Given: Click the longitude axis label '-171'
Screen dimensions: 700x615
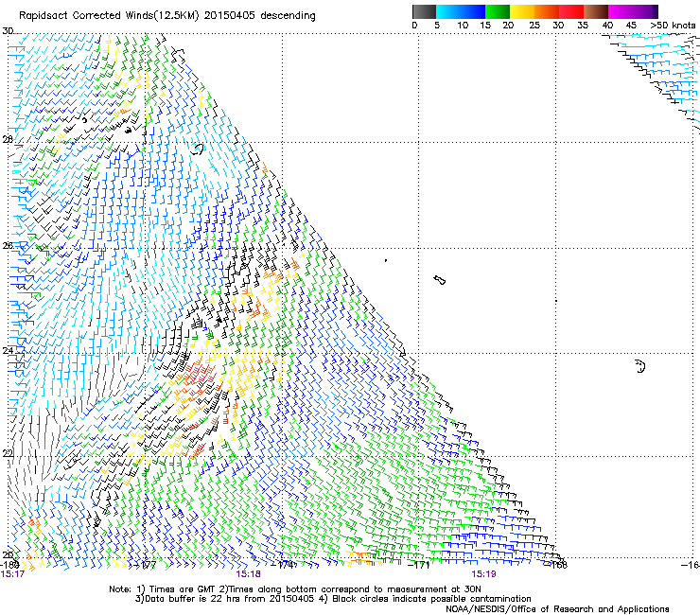Looking at the screenshot, I should pyautogui.click(x=419, y=565).
